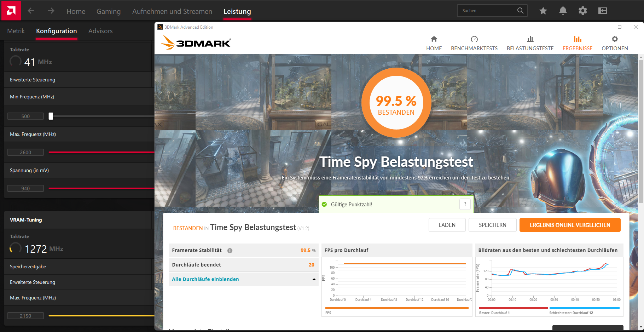Open the Gaming menu in Adrenalin

tap(108, 11)
